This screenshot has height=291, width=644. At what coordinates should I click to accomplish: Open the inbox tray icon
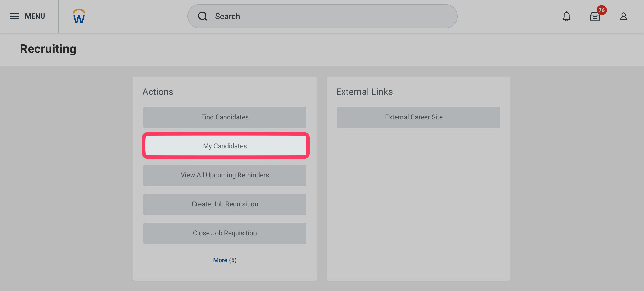pos(595,17)
